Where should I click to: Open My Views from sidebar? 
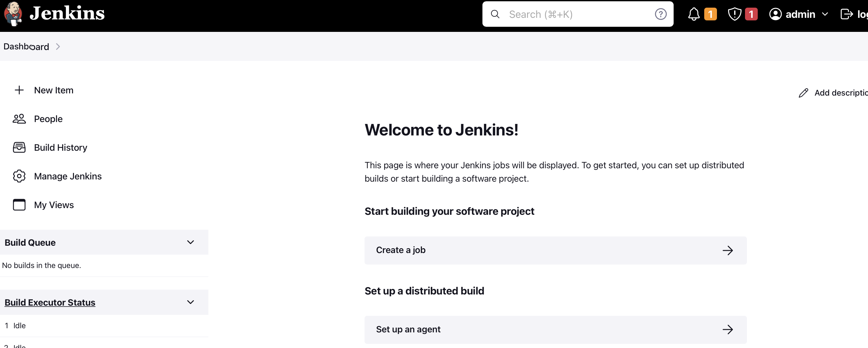[x=54, y=205]
